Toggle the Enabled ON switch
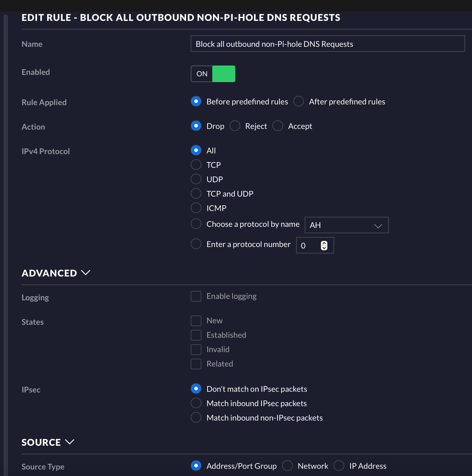472x476 pixels. click(213, 74)
